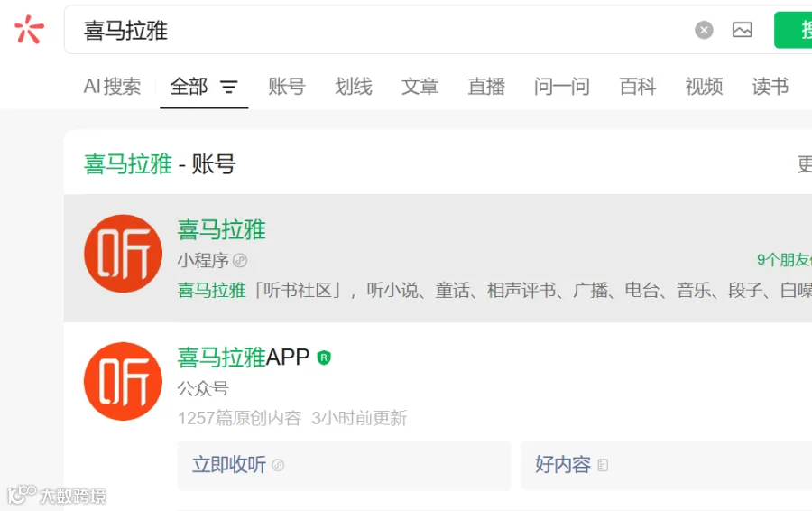
Task: Switch to the 划线 tab
Action: (353, 86)
